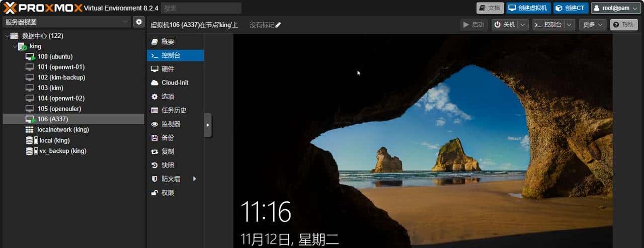Click the VM 100 (ubuntu) monitor icon
Screen dimensions: 644x248
coord(30,56)
